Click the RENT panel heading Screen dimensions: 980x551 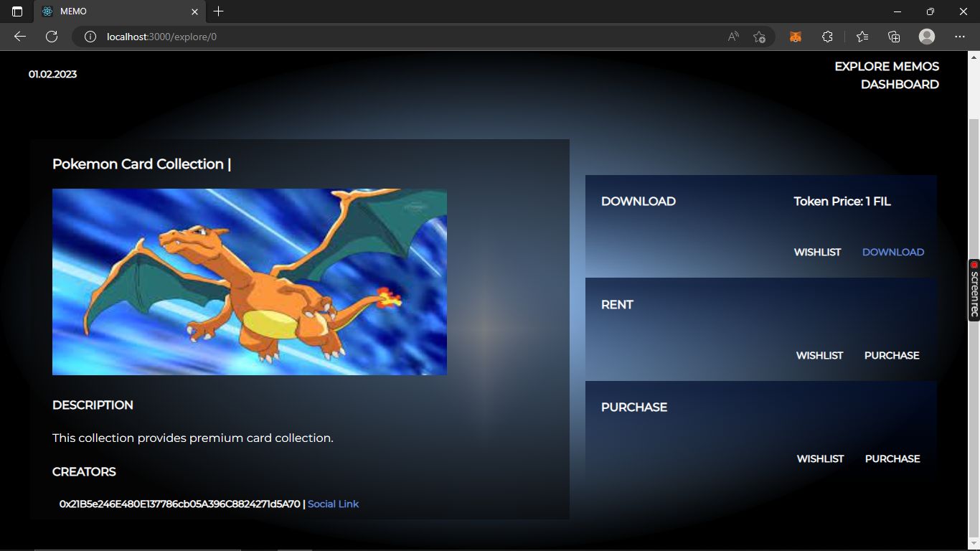coord(617,305)
